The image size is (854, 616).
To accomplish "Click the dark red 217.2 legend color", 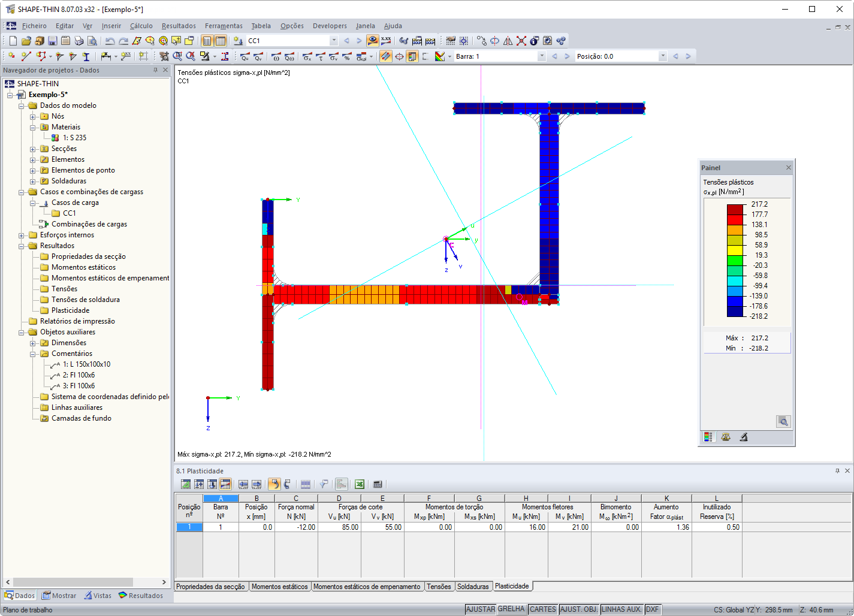I will pyautogui.click(x=735, y=209).
